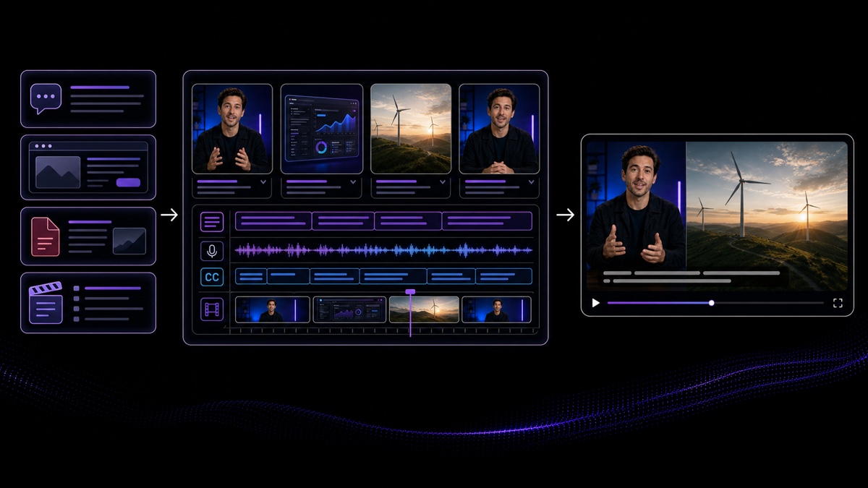Image resolution: width=868 pixels, height=488 pixels.
Task: Click the microphone voiceover track icon
Action: (211, 250)
